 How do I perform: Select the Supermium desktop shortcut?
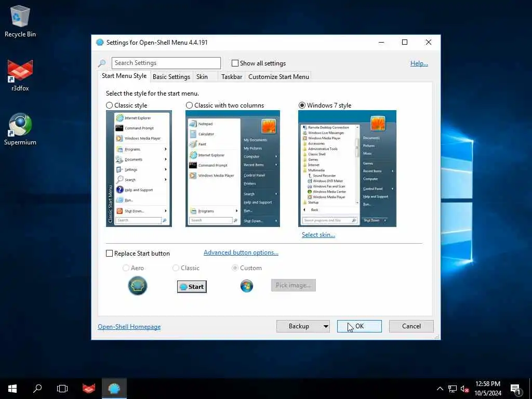pyautogui.click(x=20, y=129)
